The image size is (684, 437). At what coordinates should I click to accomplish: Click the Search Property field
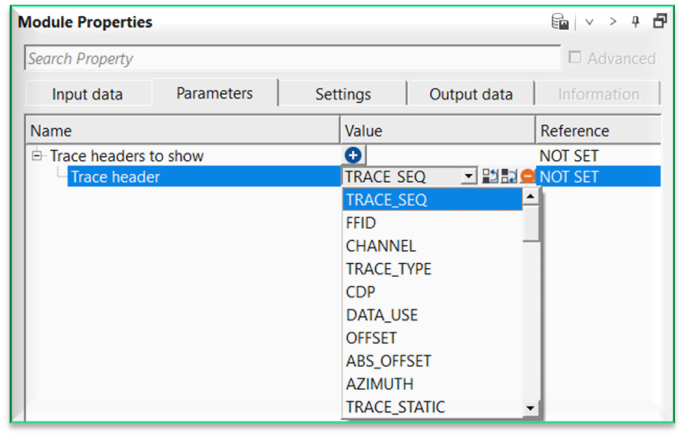[x=293, y=58]
